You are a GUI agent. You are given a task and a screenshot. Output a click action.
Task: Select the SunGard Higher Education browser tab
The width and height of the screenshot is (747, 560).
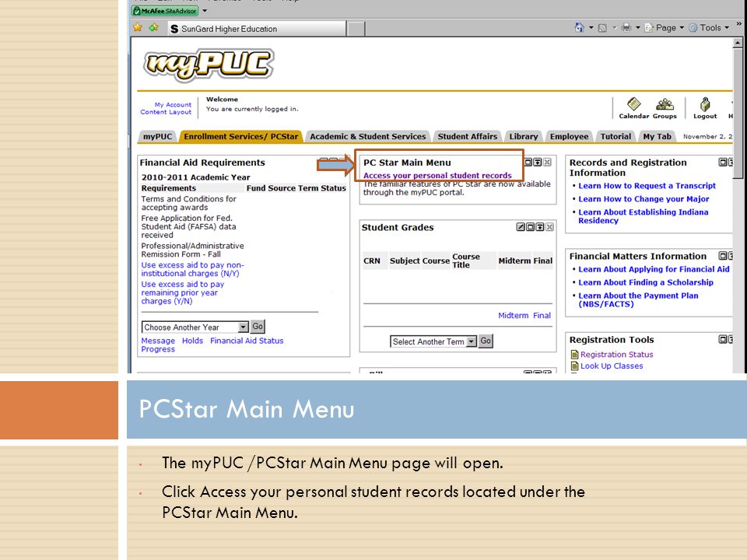point(257,29)
